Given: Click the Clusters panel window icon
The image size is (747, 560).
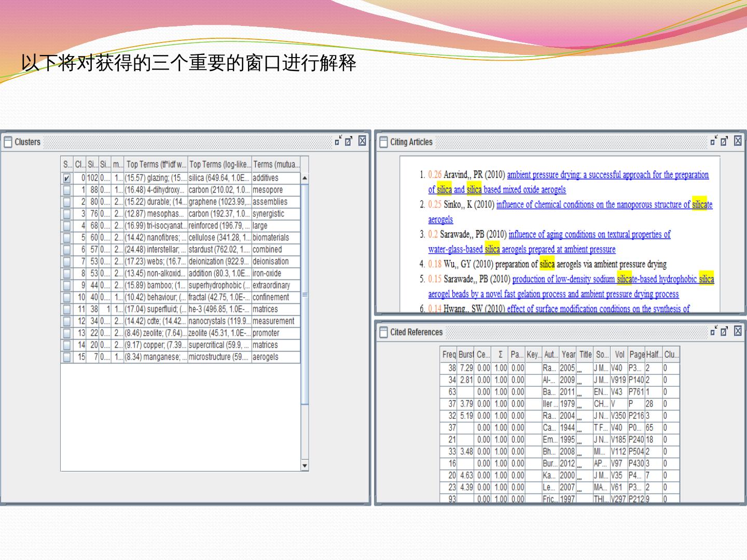Looking at the screenshot, I should pyautogui.click(x=8, y=142).
